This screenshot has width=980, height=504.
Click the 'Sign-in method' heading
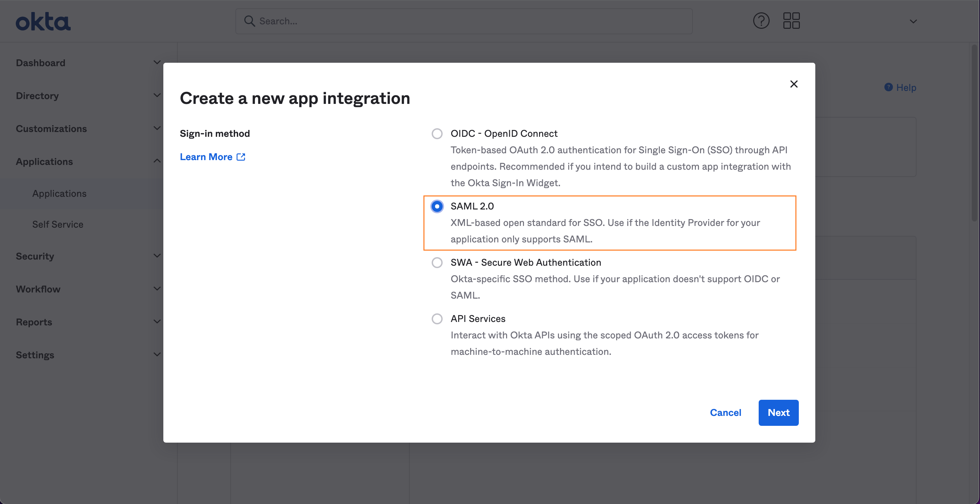tap(215, 133)
